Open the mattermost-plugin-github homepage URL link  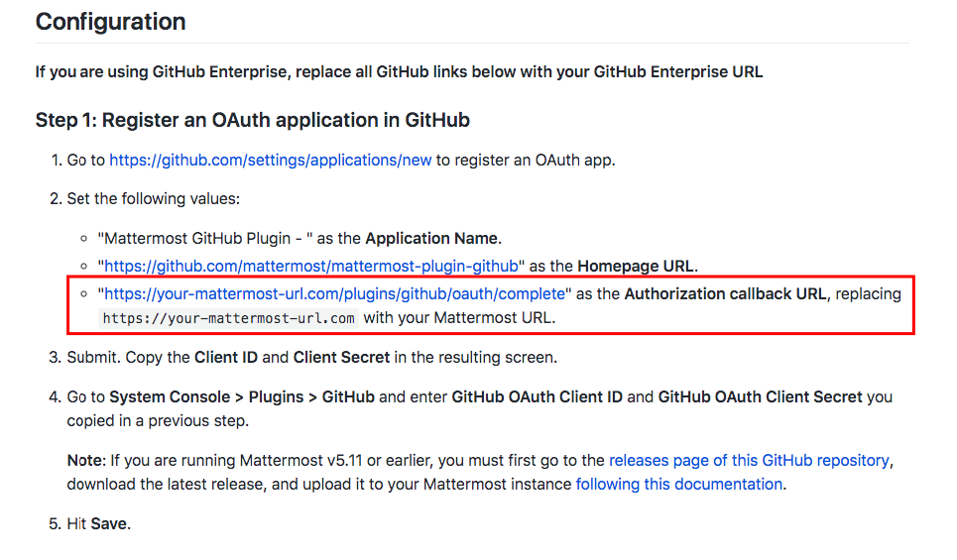[311, 267]
